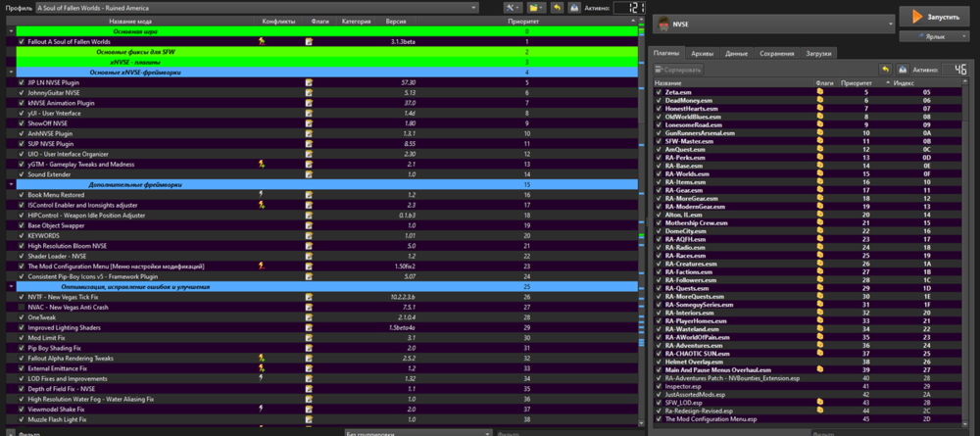The height and width of the screenshot is (436, 980).
Task: Click archive flag icon for SFW-Master.esm
Action: (x=819, y=141)
